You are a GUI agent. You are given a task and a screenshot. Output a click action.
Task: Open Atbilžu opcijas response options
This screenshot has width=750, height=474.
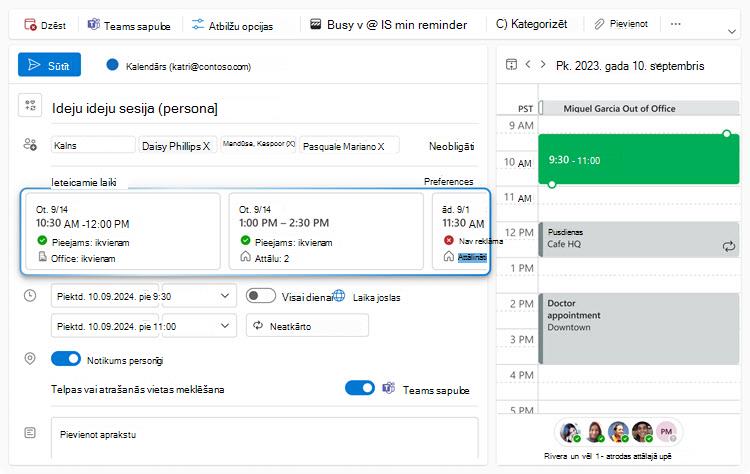coord(232,25)
